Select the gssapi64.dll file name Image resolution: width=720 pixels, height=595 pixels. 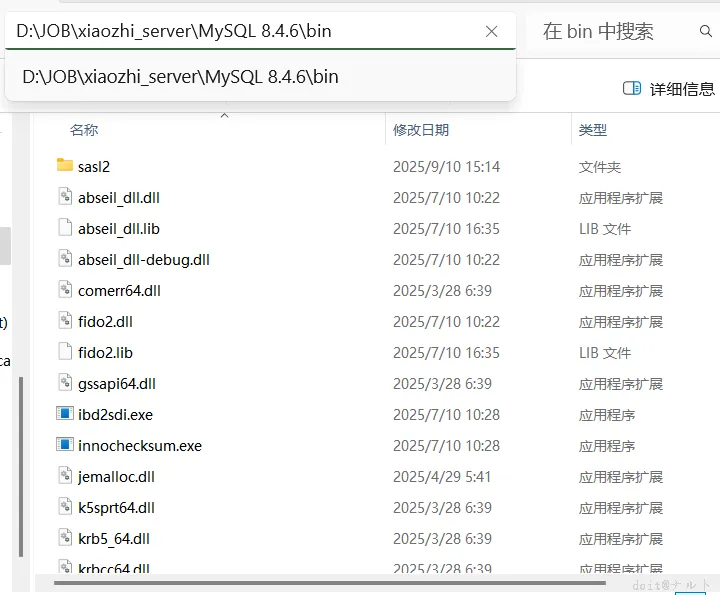[117, 384]
